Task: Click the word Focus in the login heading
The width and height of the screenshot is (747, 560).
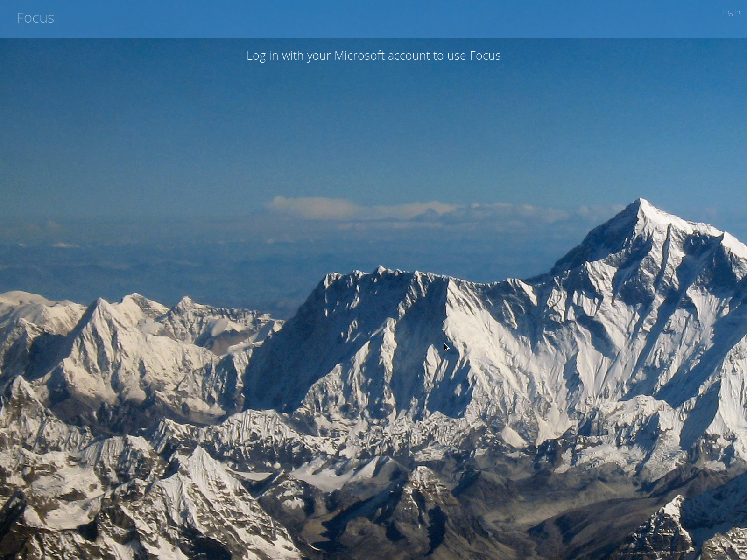Action: pyautogui.click(x=485, y=56)
